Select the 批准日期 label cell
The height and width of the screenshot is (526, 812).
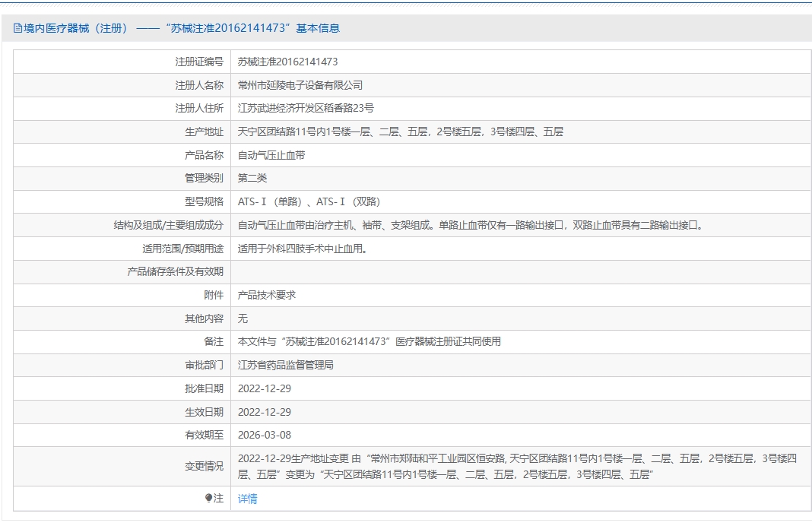[122, 388]
